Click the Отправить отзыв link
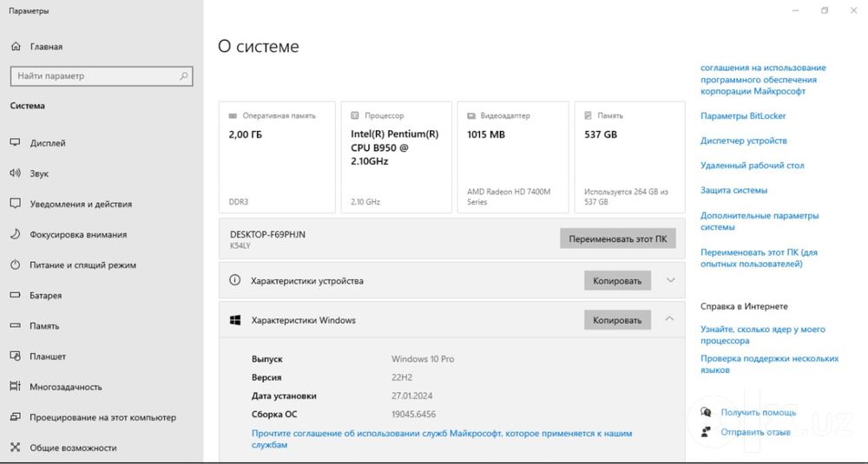868x464 pixels. pos(756,432)
